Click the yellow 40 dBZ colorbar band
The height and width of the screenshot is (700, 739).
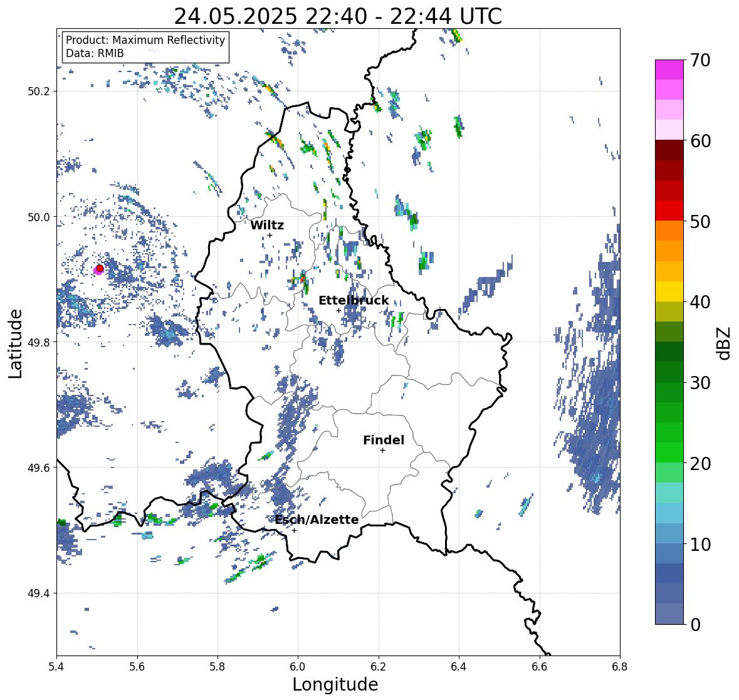coord(669,291)
